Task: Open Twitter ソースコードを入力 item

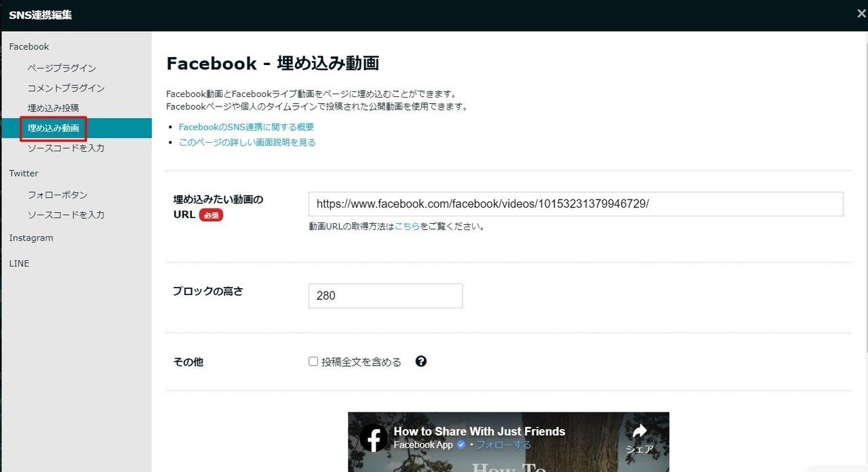Action: pos(66,215)
